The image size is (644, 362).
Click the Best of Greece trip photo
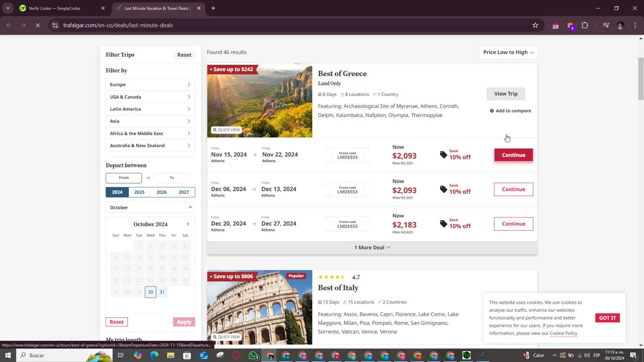[x=260, y=101]
